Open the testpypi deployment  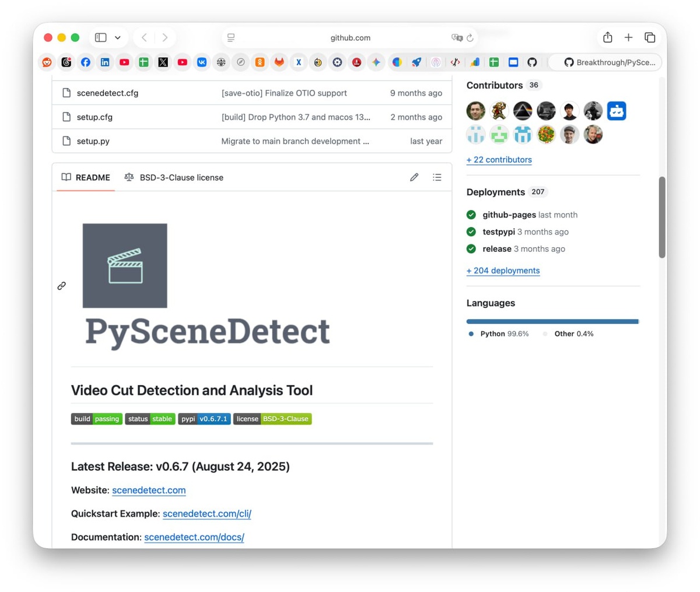[499, 232]
